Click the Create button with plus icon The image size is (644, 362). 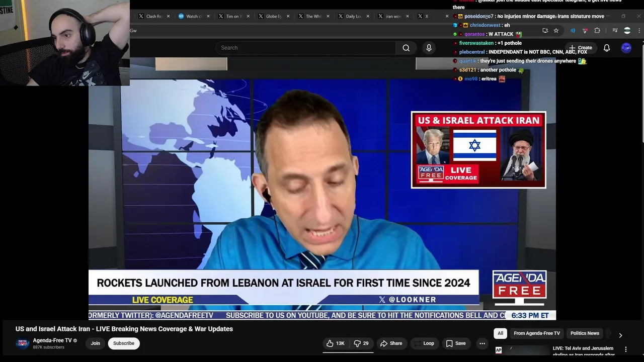click(581, 48)
